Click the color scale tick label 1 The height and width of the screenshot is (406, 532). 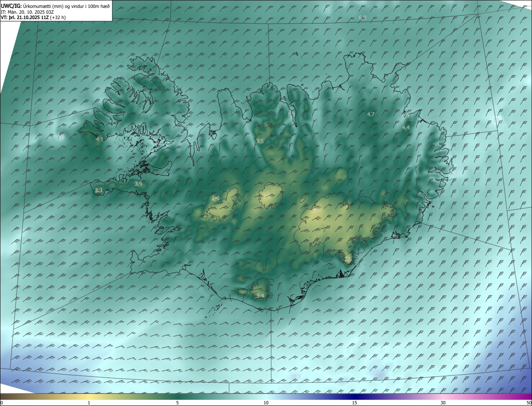pyautogui.click(x=89, y=403)
